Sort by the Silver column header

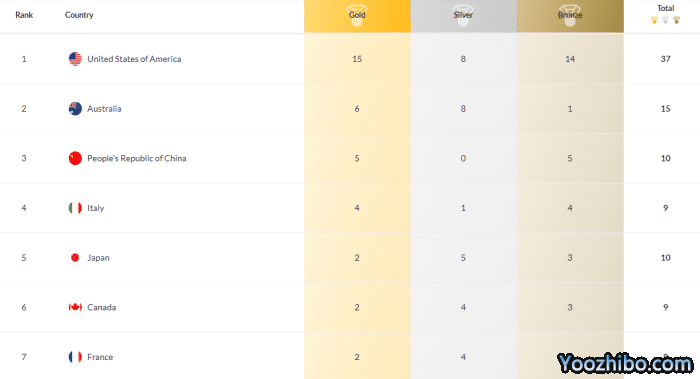coord(463,16)
